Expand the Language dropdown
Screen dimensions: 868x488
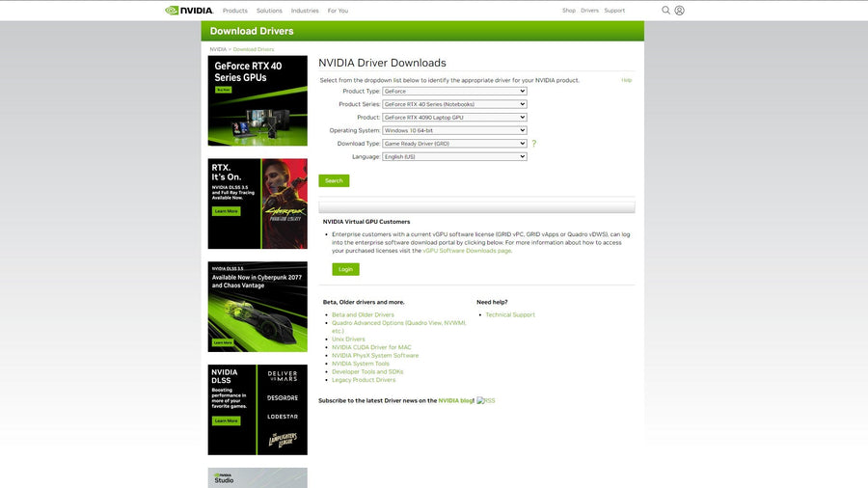pos(454,156)
